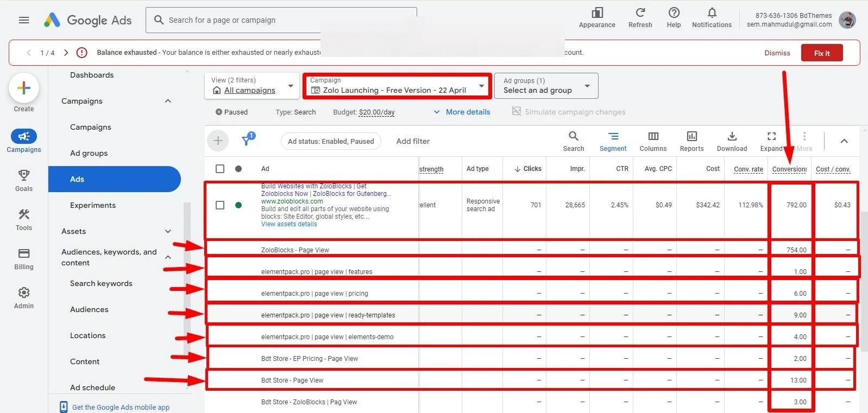
Task: Modify table Columns
Action: pos(653,141)
